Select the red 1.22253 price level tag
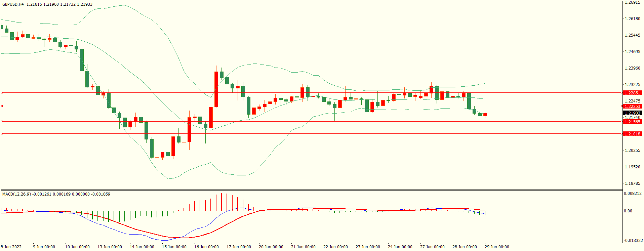Viewport: 644px width, 251px height. click(x=632, y=107)
